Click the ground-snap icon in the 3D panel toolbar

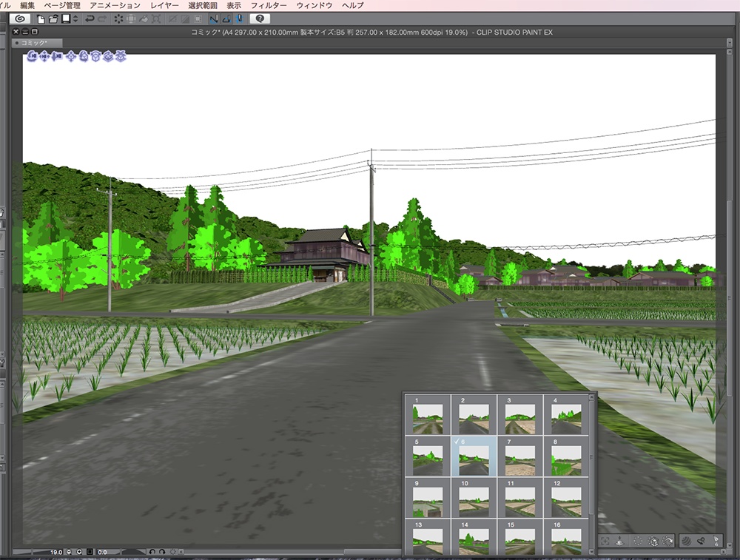619,541
